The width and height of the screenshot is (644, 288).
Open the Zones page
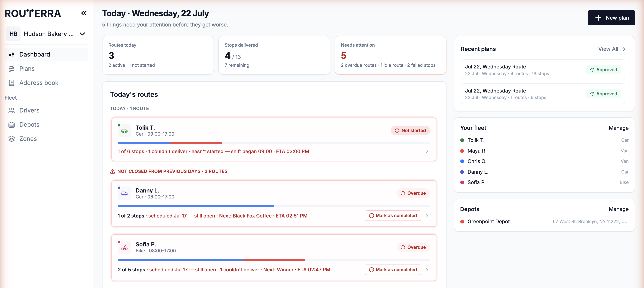pos(46,139)
